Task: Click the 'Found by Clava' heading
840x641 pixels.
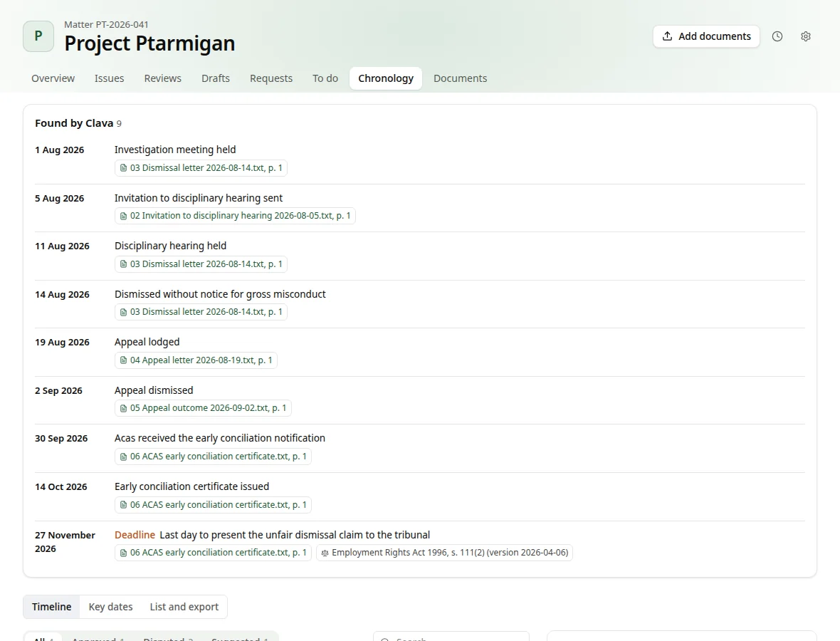Action: point(74,123)
